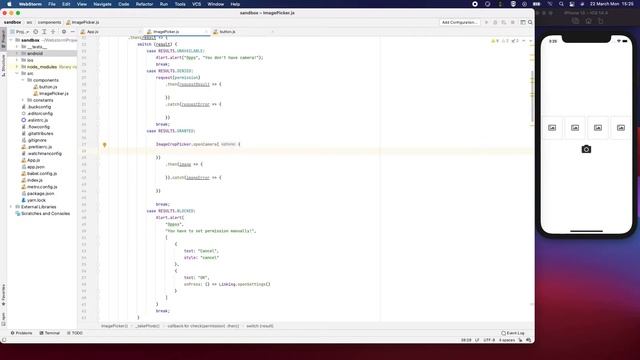The height and width of the screenshot is (360, 640).
Task: Click the Debug icon in toolbar
Action: point(495,22)
